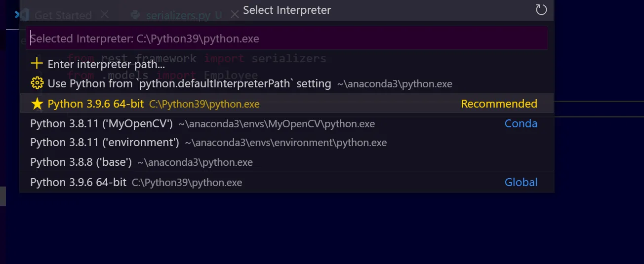Screen dimensions: 644x264
Task: Click the star icon on recommended interpreter
Action: [37, 104]
